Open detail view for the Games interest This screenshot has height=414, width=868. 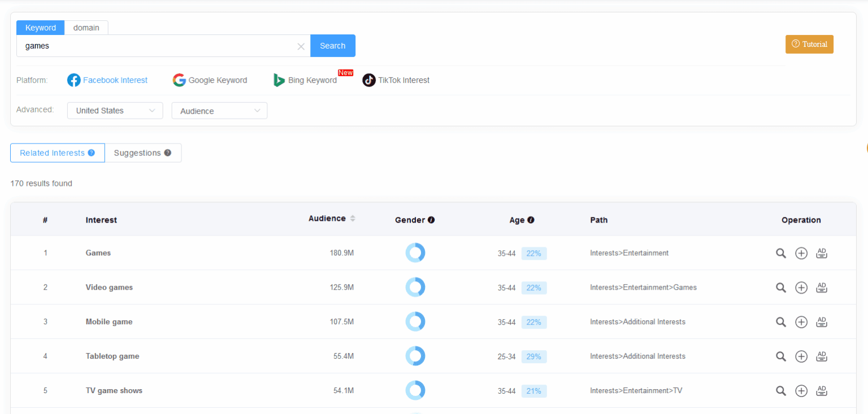781,253
